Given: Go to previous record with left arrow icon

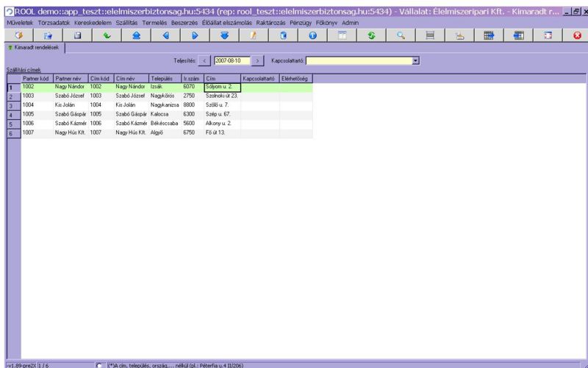Looking at the screenshot, I should pos(165,35).
